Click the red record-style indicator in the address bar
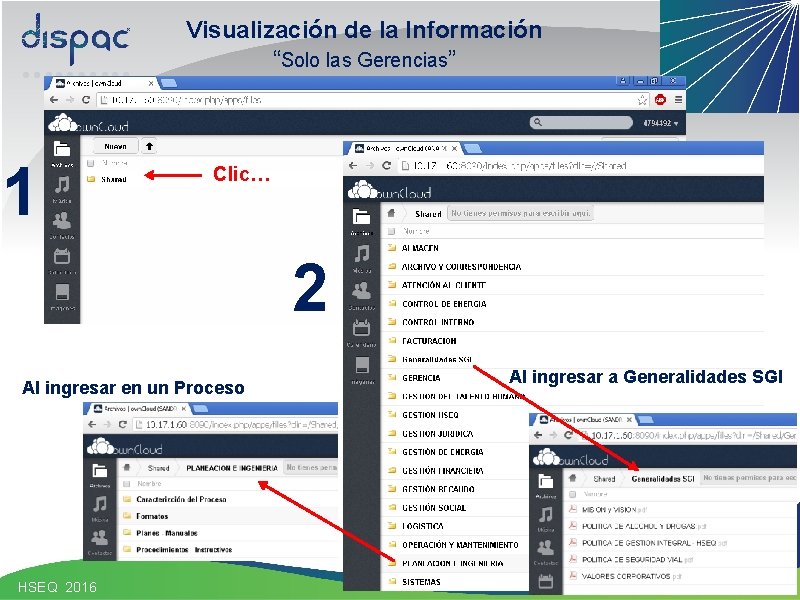Viewport: 800px width, 600px height. tap(659, 100)
